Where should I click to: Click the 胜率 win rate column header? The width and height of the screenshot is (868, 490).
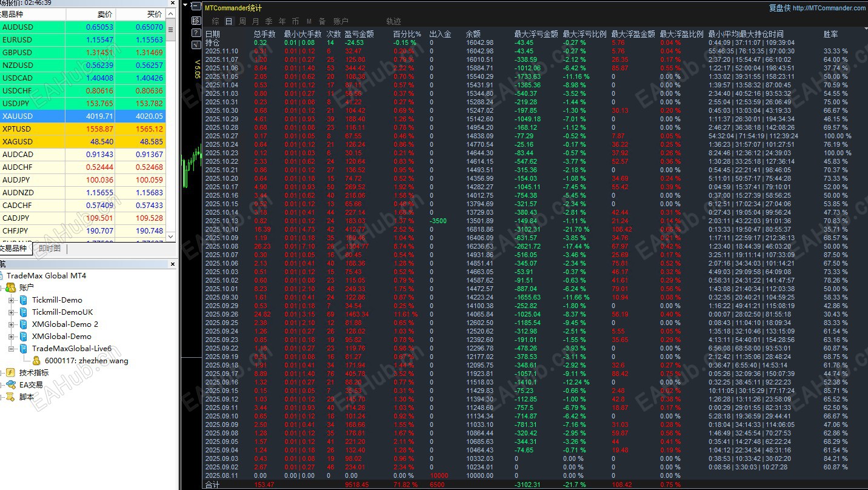[831, 34]
